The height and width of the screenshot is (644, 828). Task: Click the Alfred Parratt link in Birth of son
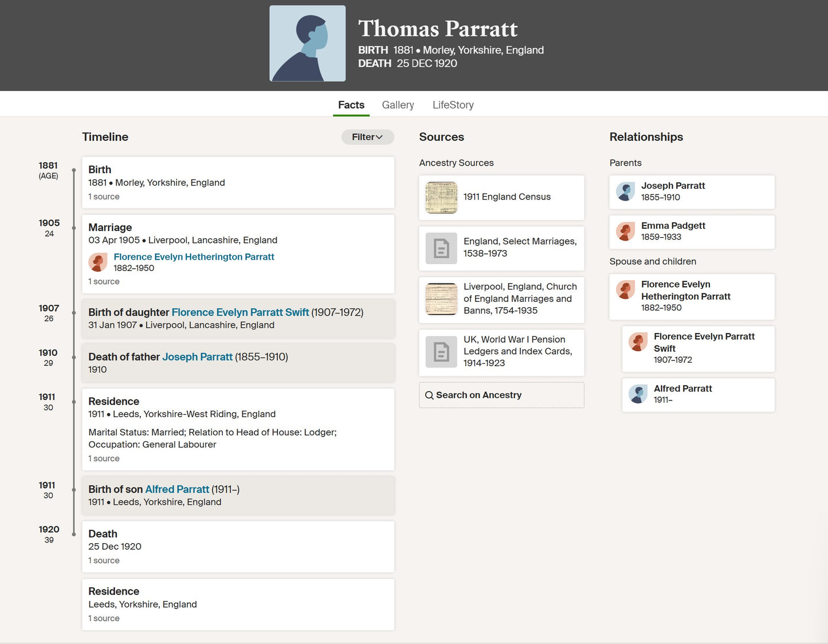[x=177, y=489]
